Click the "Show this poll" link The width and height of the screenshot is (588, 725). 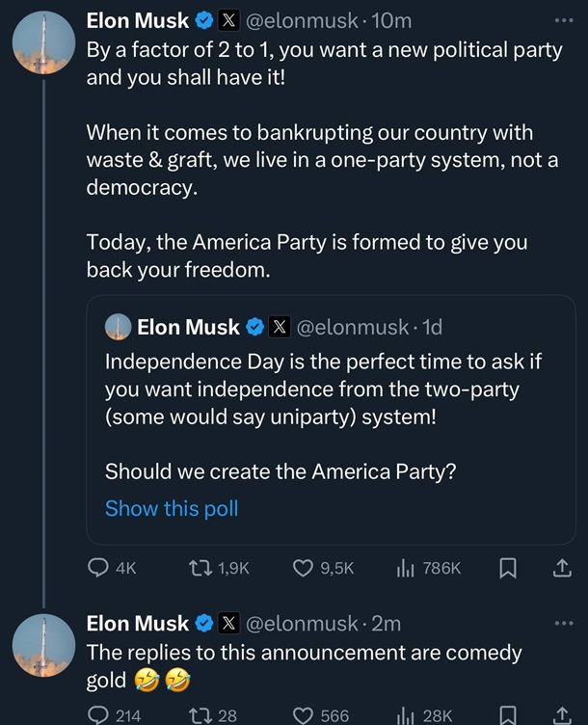[172, 508]
